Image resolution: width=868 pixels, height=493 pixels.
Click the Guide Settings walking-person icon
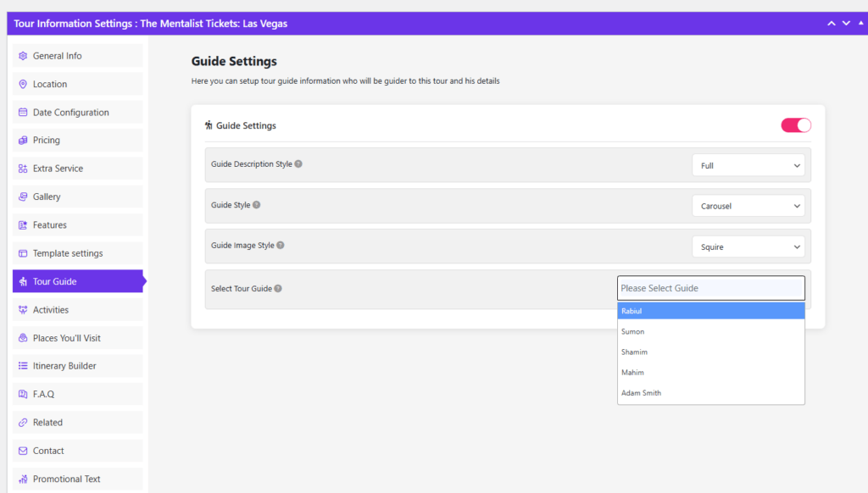point(209,125)
